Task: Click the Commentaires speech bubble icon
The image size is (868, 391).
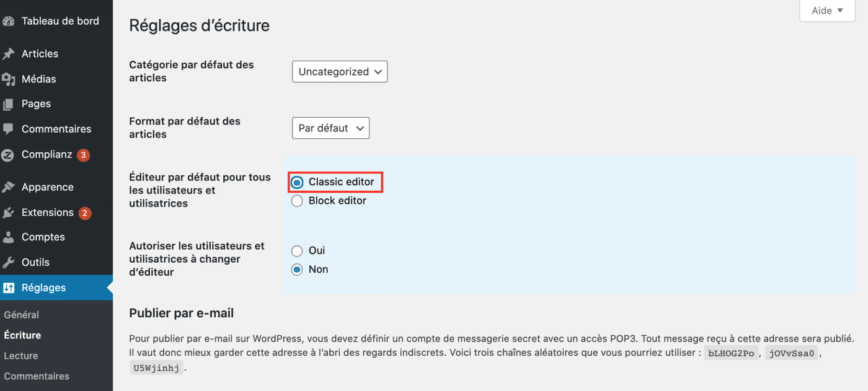Action: click(x=8, y=129)
